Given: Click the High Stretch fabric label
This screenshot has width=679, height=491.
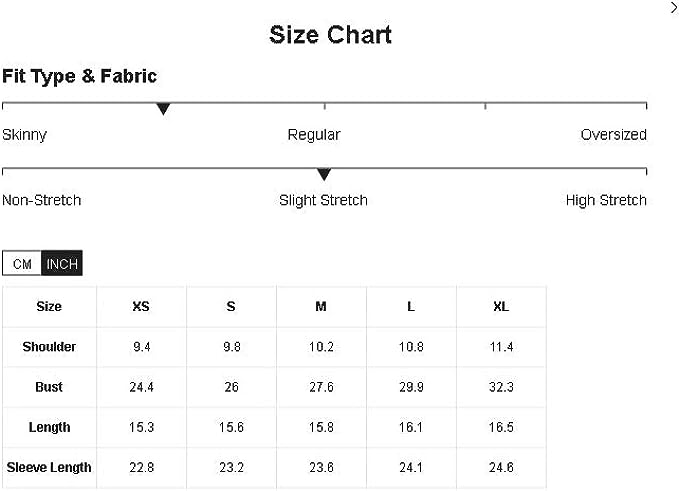Looking at the screenshot, I should point(606,200).
